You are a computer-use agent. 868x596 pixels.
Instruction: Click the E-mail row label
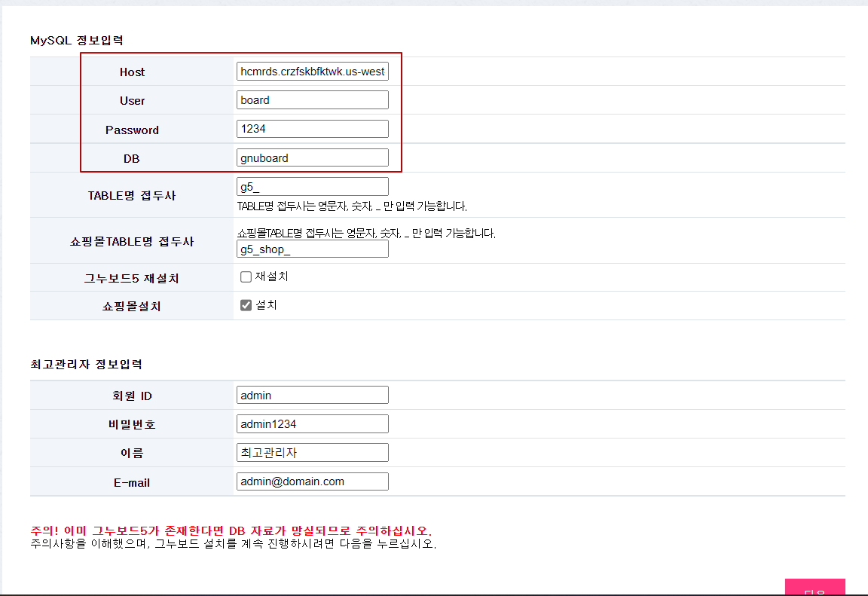click(132, 482)
